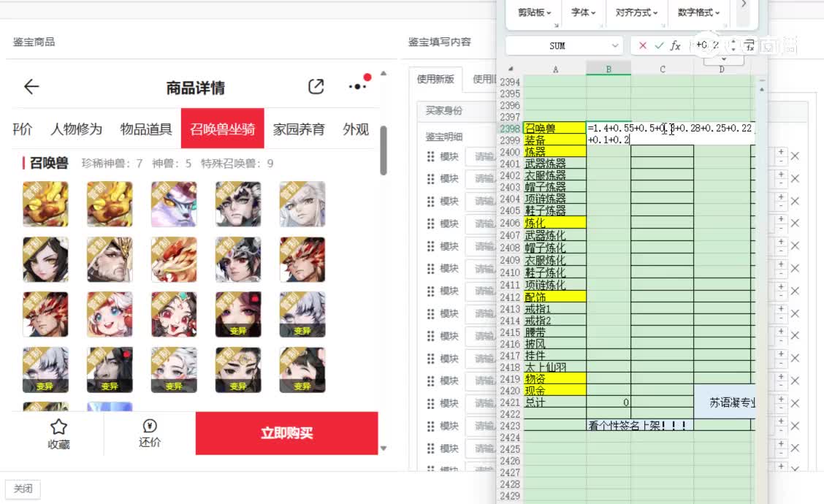
Task: Click column C header
Action: tap(662, 69)
